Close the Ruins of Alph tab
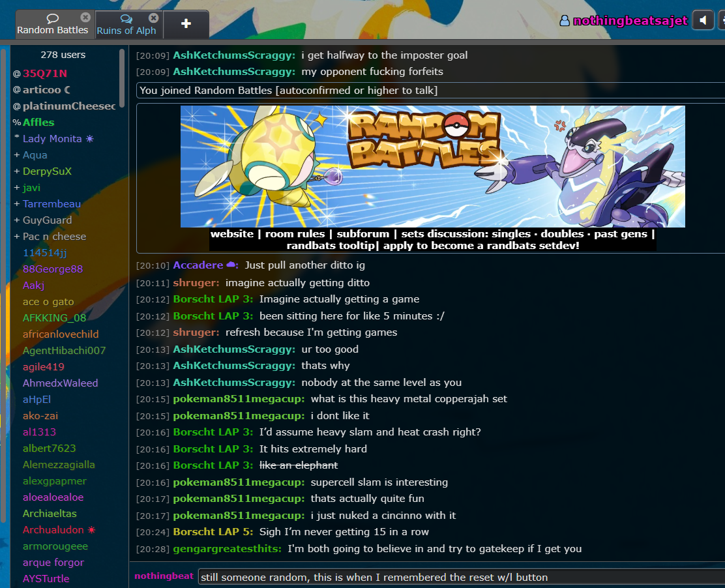Image resolution: width=725 pixels, height=588 pixels. 153,18
